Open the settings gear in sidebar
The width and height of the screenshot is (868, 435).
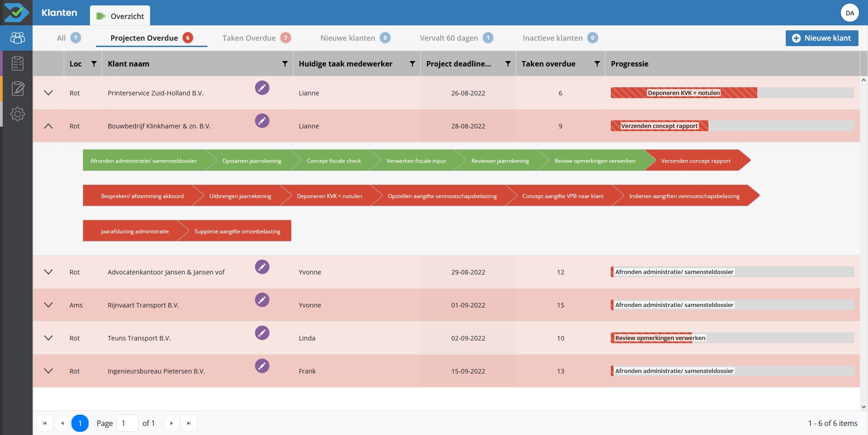click(x=17, y=114)
